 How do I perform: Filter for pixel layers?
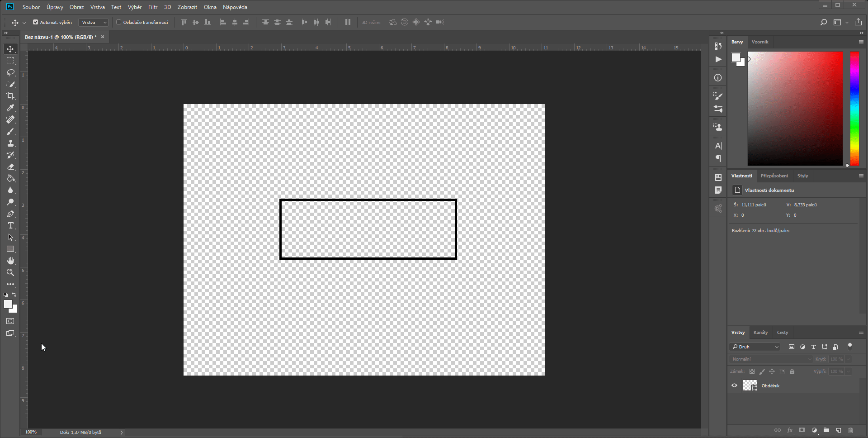(792, 347)
